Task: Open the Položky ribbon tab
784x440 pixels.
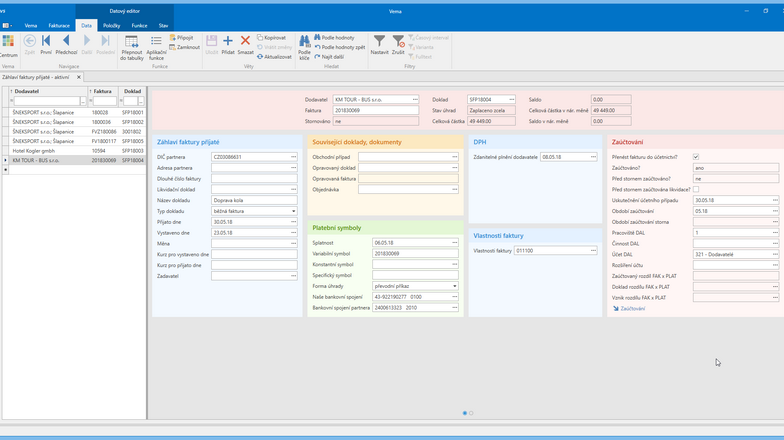Action: [x=111, y=25]
